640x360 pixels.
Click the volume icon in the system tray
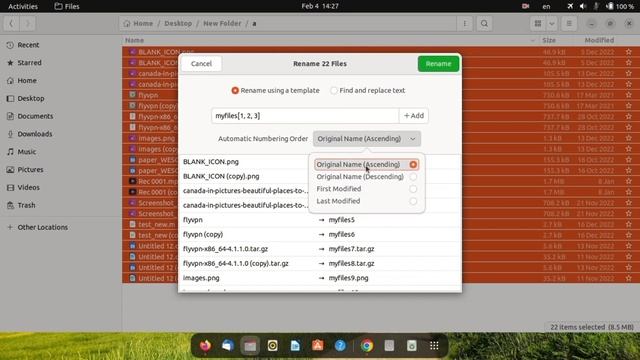[583, 6]
